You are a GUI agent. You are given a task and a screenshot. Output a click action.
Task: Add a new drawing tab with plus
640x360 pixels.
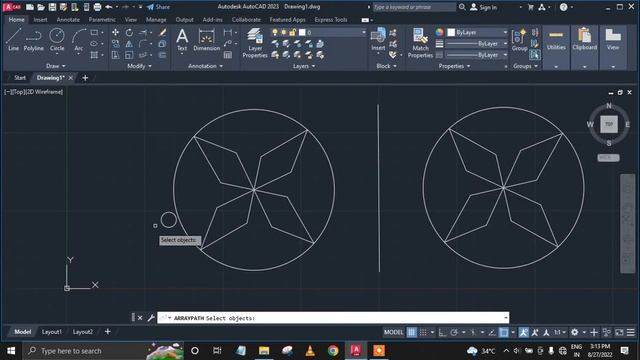coord(85,78)
